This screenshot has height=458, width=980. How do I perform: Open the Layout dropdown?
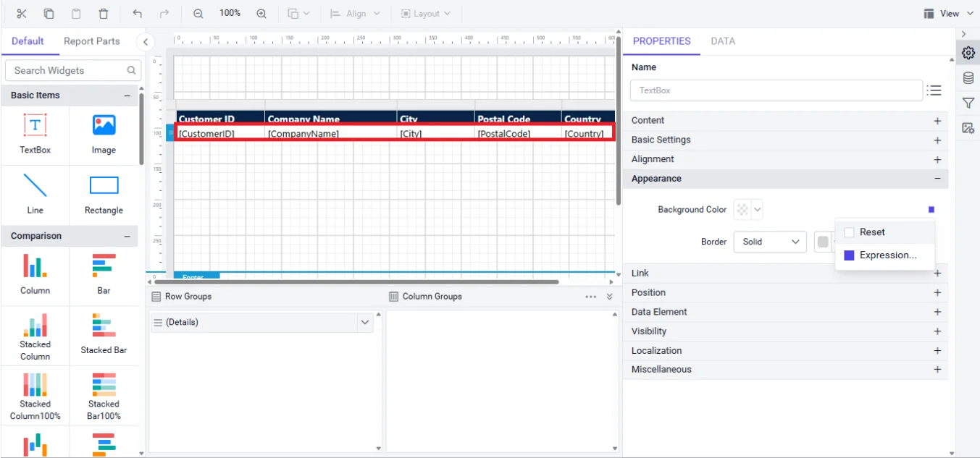click(x=425, y=14)
